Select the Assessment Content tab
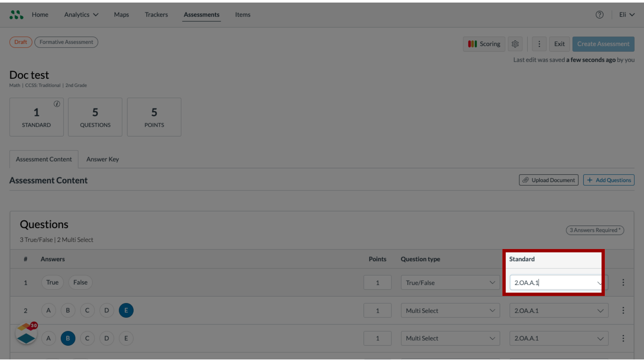 pos(44,159)
